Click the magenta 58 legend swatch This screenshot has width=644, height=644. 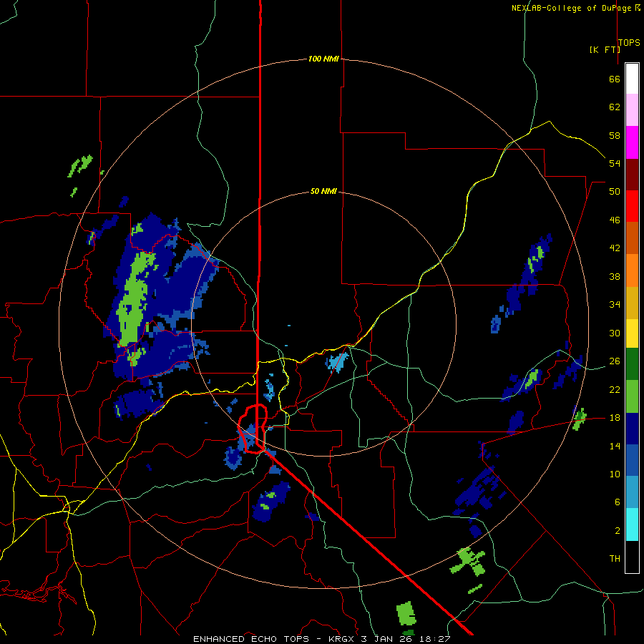click(632, 142)
